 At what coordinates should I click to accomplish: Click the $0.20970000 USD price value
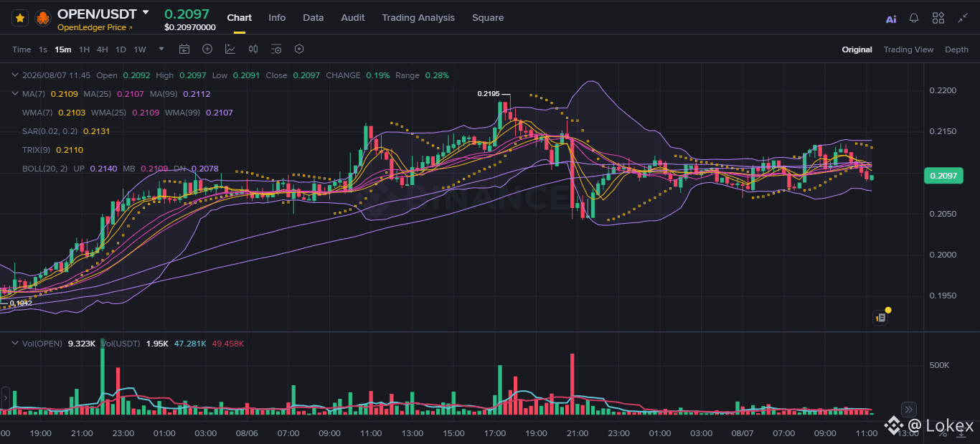(189, 27)
